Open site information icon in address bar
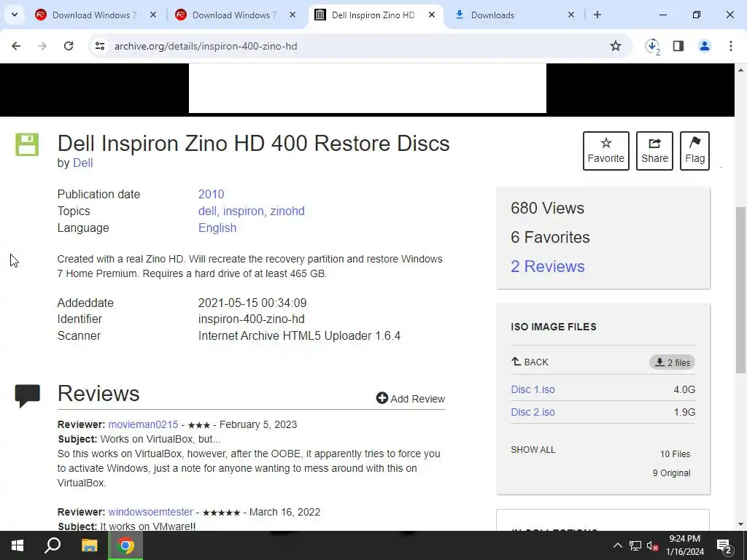 tap(100, 46)
